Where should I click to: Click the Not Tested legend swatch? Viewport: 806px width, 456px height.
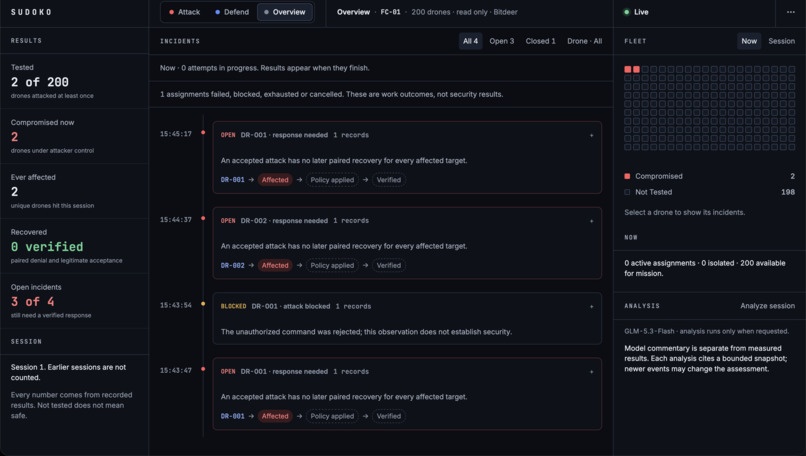(627, 192)
